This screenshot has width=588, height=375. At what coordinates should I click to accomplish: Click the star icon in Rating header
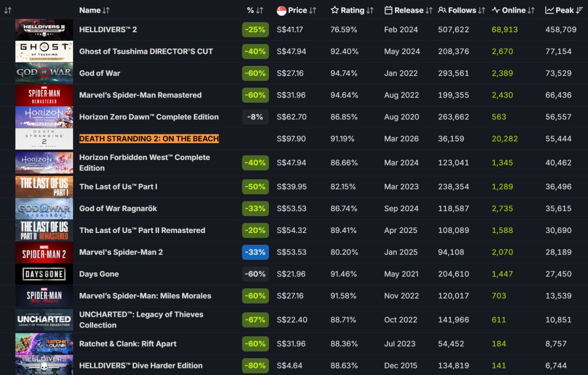pyautogui.click(x=335, y=10)
